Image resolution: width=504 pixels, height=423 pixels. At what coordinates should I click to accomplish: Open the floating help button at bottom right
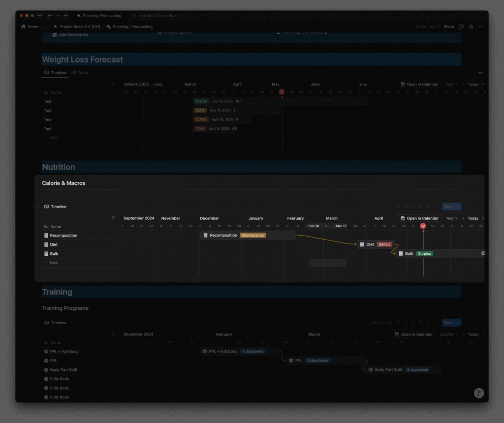(478, 393)
